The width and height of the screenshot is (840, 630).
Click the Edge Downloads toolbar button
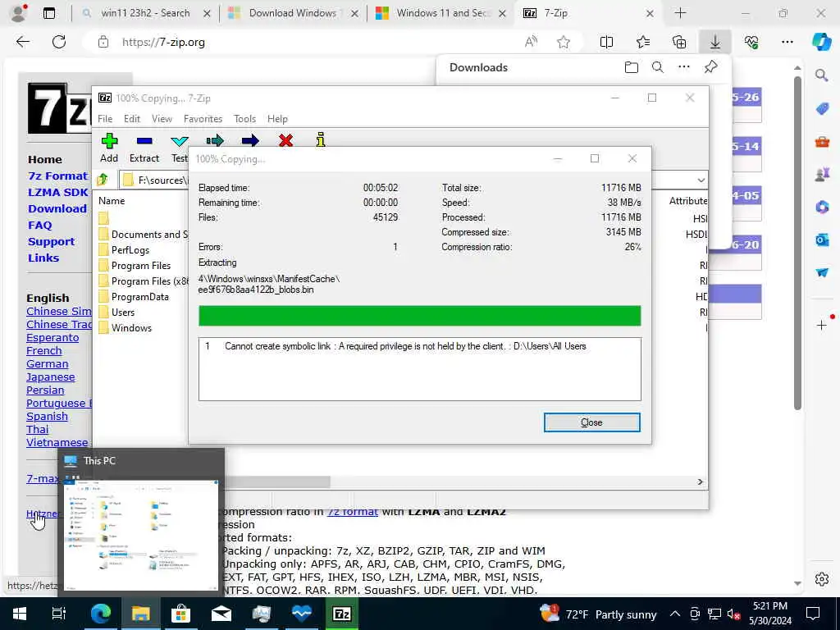[715, 42]
